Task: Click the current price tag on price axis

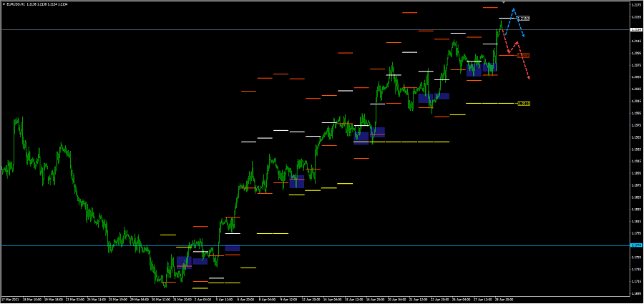Action: (x=637, y=29)
